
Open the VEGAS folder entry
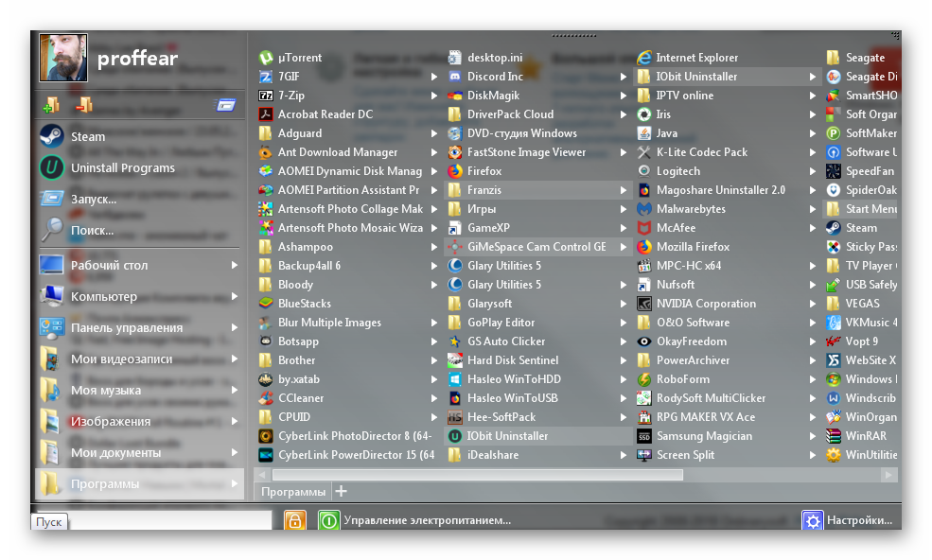pos(860,304)
